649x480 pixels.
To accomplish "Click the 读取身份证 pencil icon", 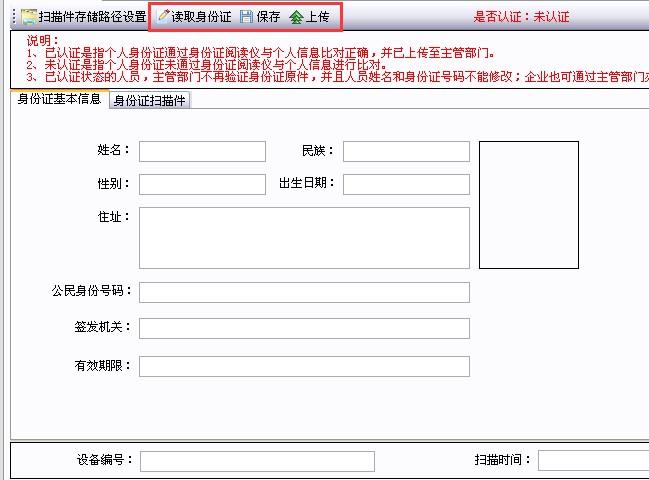I will pos(165,17).
